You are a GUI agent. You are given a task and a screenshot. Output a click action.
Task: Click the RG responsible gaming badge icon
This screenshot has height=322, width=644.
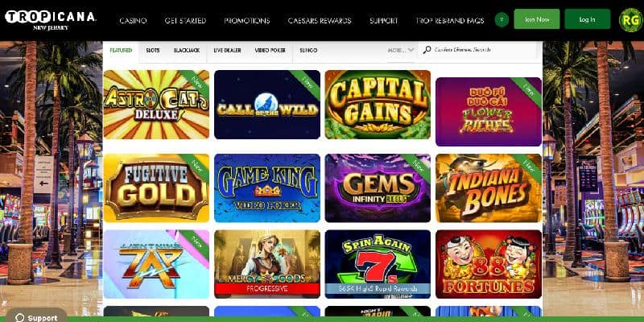[x=630, y=19]
